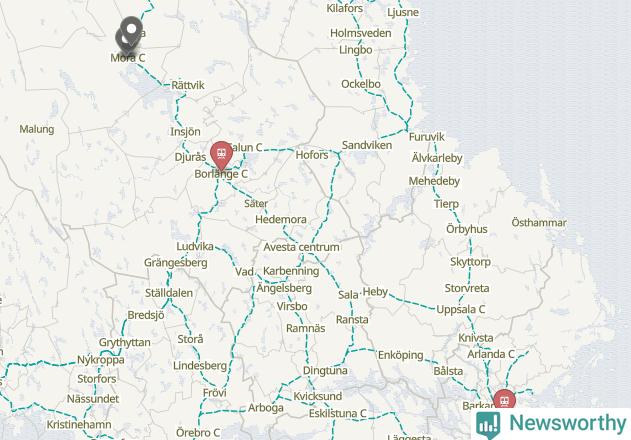Click the Enköping station label
Image resolution: width=631 pixels, height=440 pixels.
point(400,355)
